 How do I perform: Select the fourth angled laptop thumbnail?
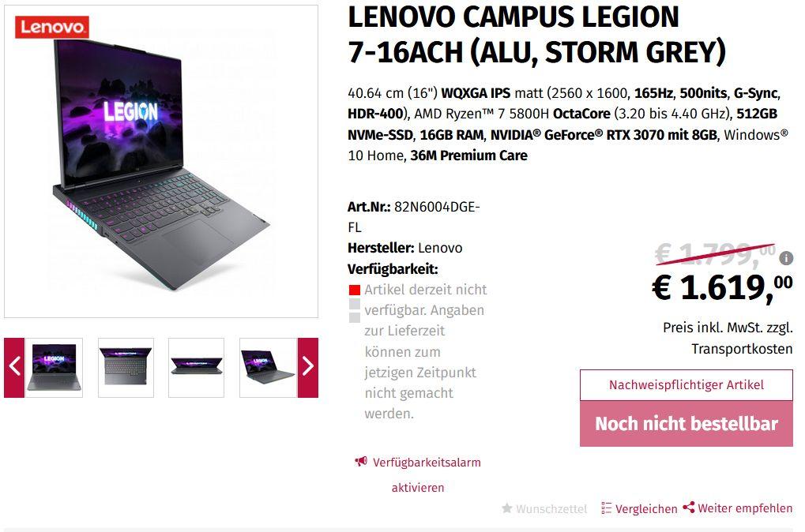click(269, 367)
